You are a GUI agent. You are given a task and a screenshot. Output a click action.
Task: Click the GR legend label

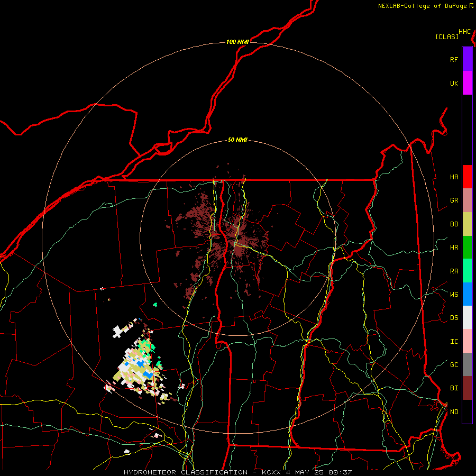[x=454, y=200]
